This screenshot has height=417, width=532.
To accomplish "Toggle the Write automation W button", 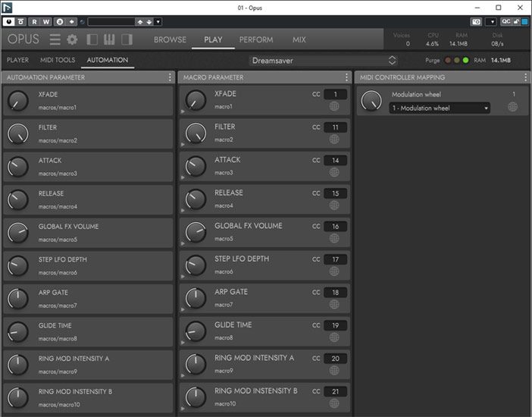I will coord(46,22).
